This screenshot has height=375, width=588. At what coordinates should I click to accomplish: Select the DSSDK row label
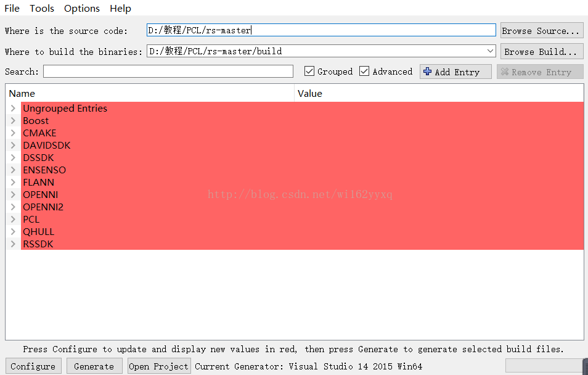(x=38, y=158)
